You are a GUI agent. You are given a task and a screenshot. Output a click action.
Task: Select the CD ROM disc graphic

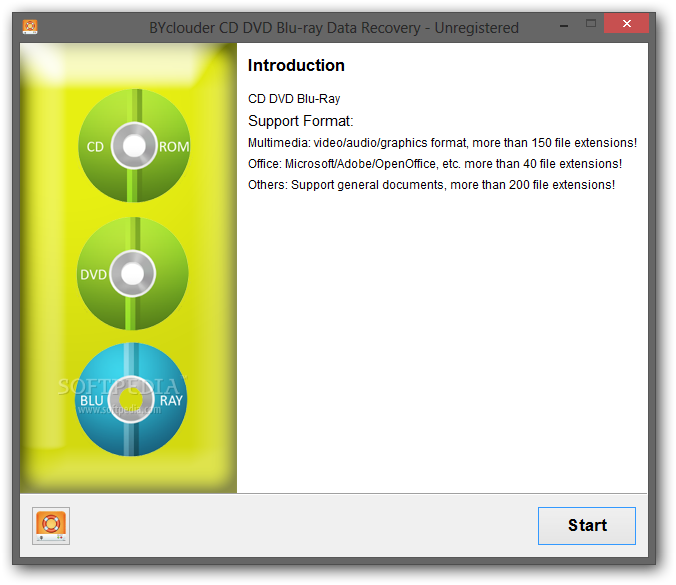[134, 146]
